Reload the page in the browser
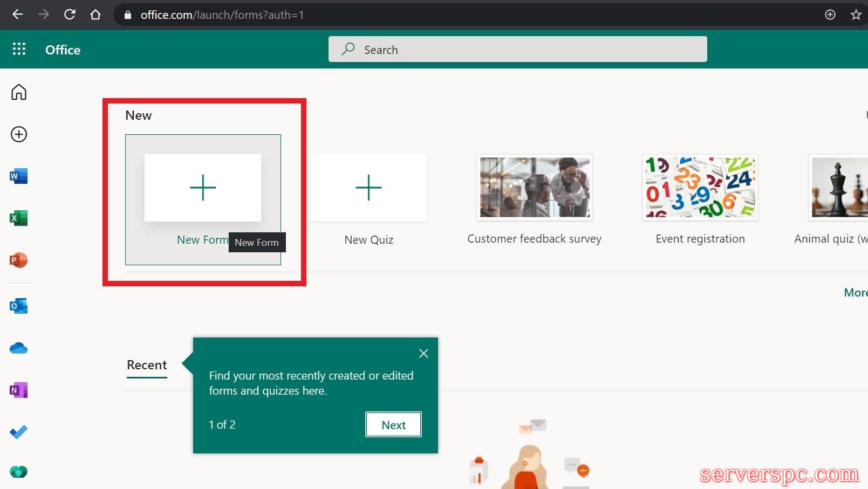This screenshot has height=489, width=868. [x=70, y=15]
